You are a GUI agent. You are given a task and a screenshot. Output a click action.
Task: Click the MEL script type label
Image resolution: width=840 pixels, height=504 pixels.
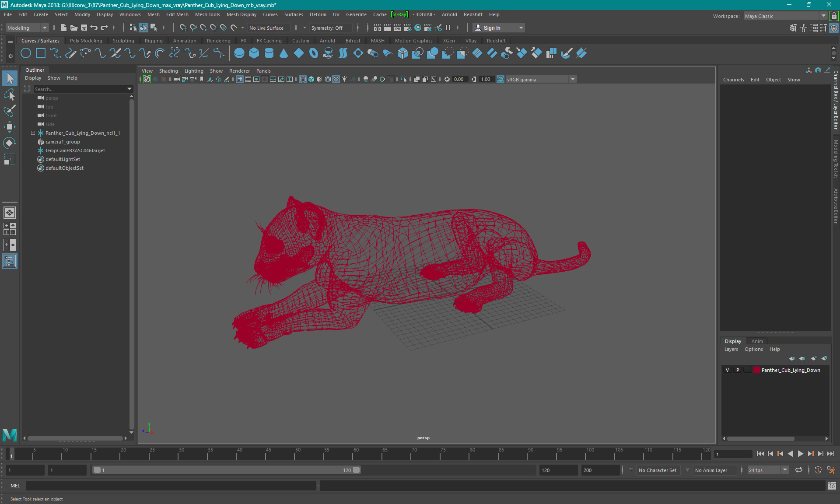[x=15, y=486]
